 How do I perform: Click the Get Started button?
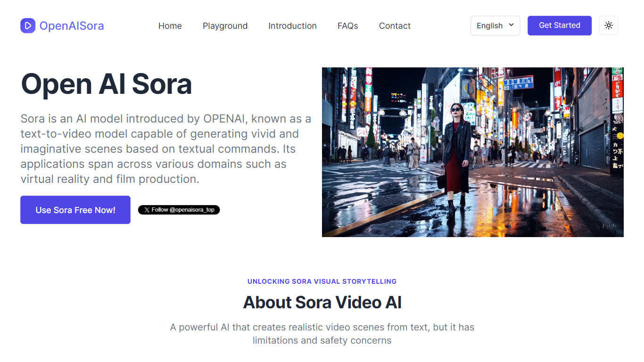[x=560, y=25]
